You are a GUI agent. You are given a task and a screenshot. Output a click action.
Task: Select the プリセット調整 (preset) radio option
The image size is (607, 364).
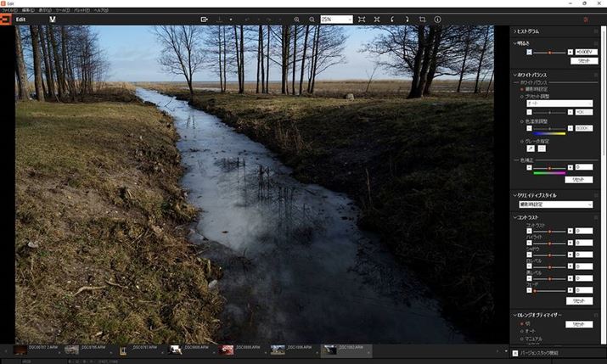click(522, 97)
